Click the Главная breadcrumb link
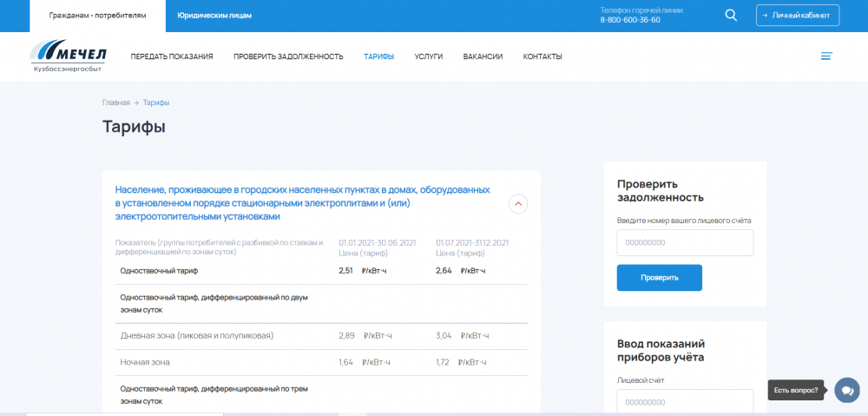Viewport: 868px width, 416px height. click(x=115, y=102)
